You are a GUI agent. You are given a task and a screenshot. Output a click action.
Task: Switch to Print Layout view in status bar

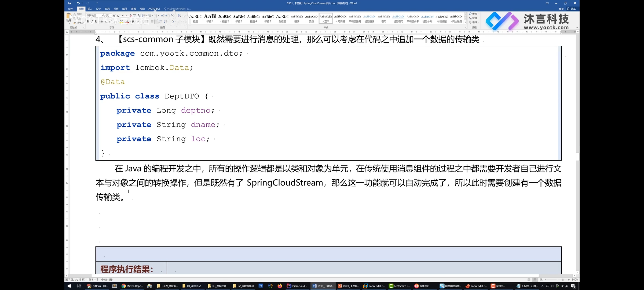[535, 280]
